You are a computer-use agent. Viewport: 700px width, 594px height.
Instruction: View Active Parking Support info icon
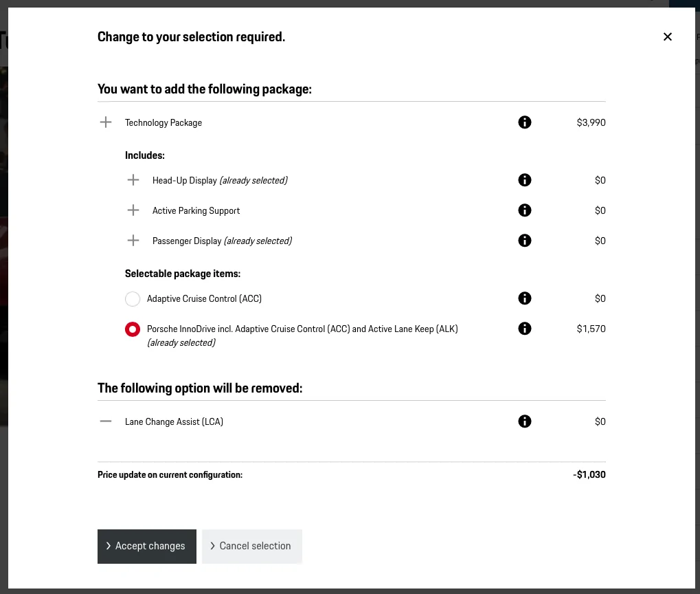pos(525,210)
